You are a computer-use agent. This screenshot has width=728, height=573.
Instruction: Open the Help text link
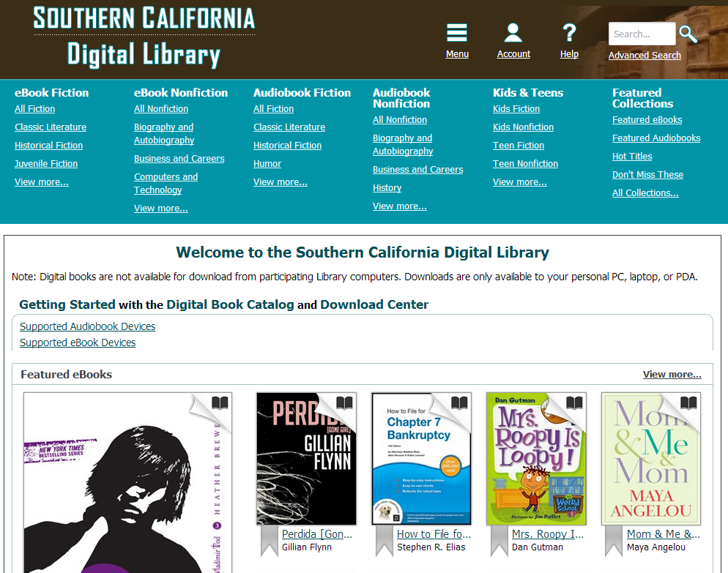tap(569, 54)
